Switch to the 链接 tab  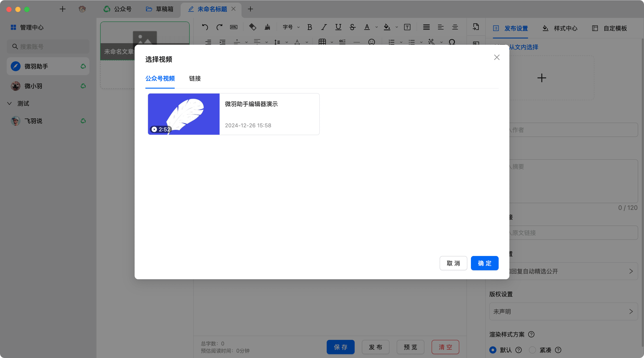click(x=195, y=79)
